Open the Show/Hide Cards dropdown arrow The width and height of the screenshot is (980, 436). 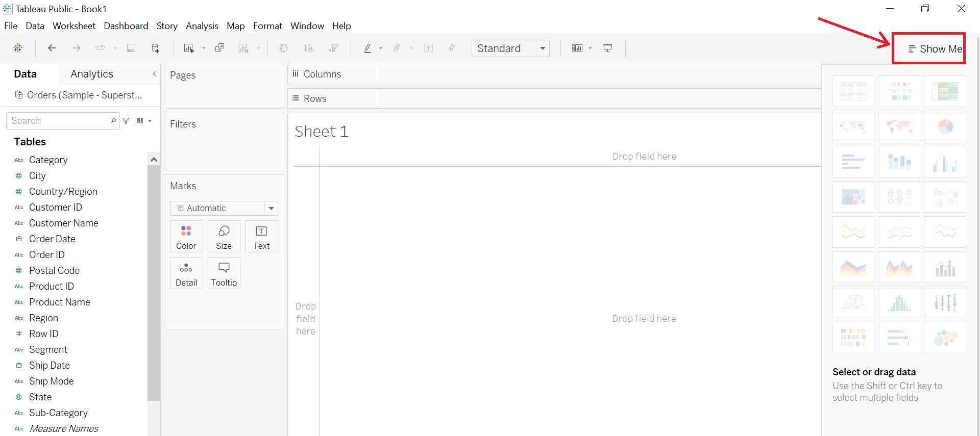(590, 48)
